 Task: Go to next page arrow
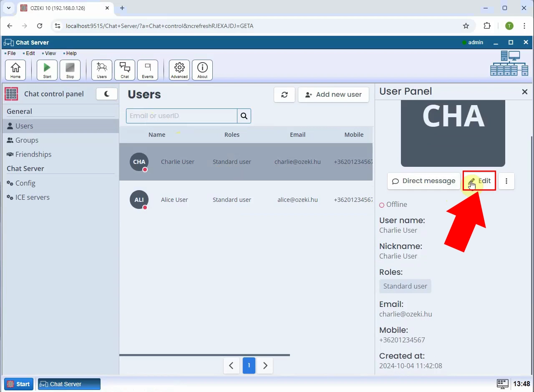pyautogui.click(x=265, y=366)
